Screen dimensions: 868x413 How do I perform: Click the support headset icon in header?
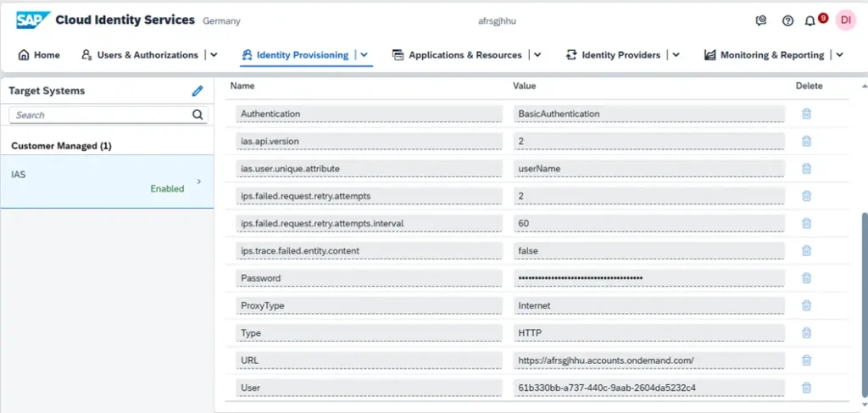(762, 20)
